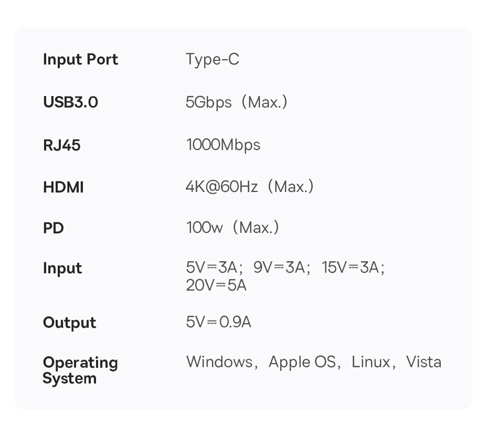This screenshot has height=448, width=488.
Task: Click the "USB3.0" row label
Action: [x=70, y=102]
